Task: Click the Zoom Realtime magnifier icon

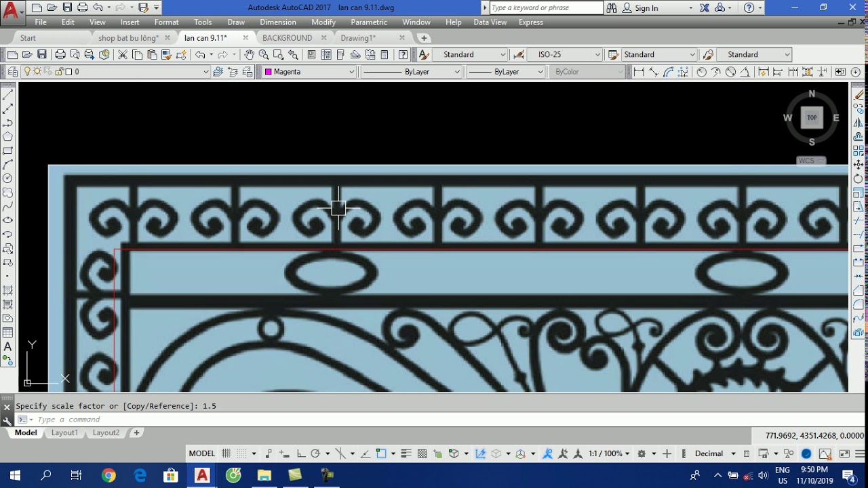Action: pos(264,55)
